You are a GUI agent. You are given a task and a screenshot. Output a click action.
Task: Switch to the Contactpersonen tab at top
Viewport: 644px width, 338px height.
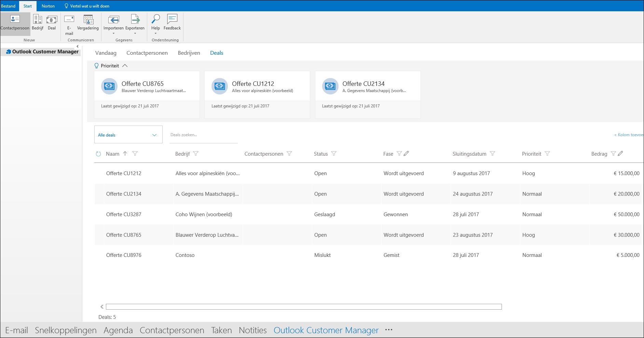click(x=147, y=53)
